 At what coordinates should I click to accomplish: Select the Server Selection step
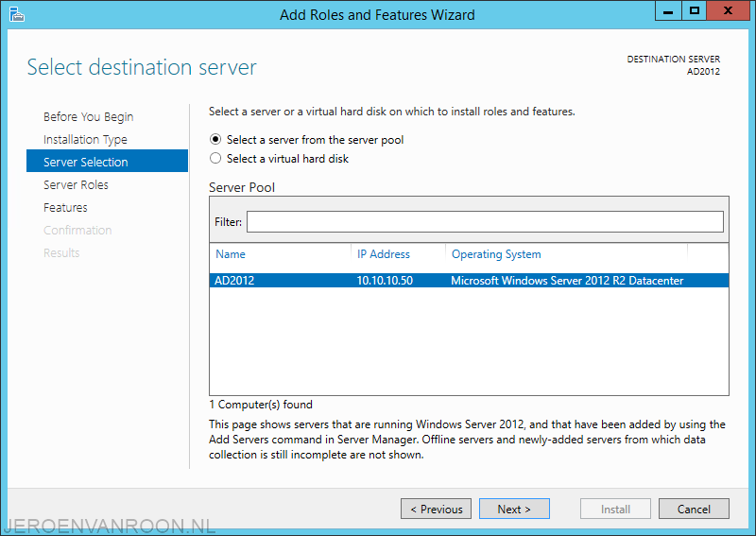click(x=107, y=161)
